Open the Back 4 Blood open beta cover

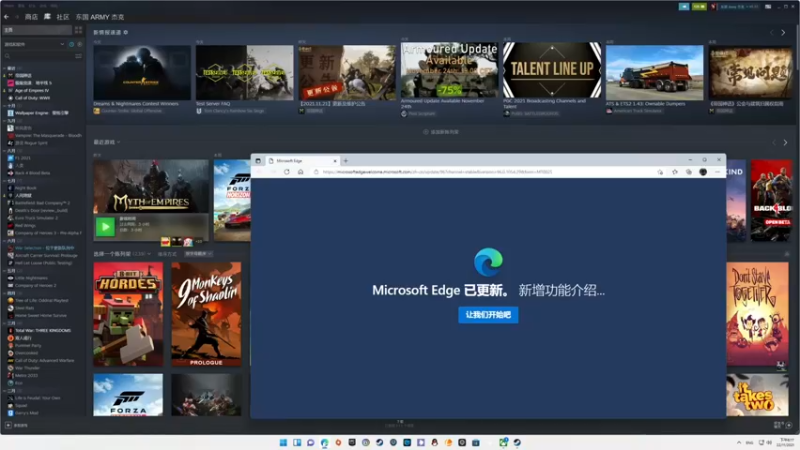click(x=771, y=200)
